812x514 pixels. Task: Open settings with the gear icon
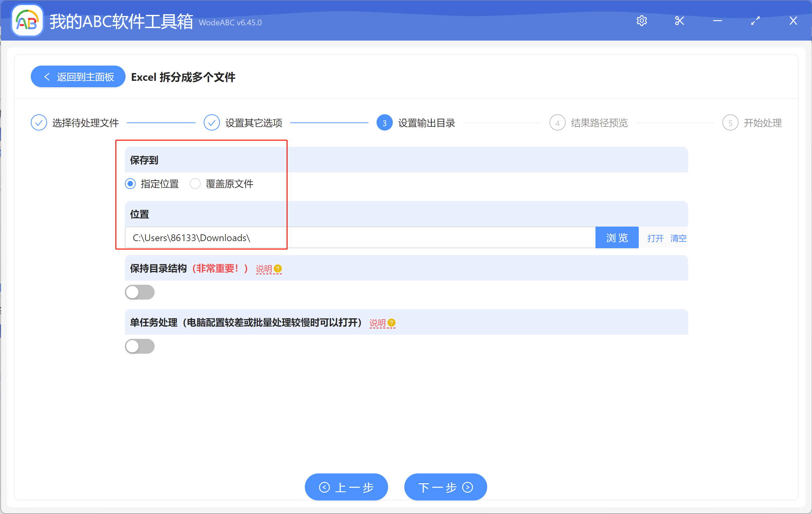[642, 21]
